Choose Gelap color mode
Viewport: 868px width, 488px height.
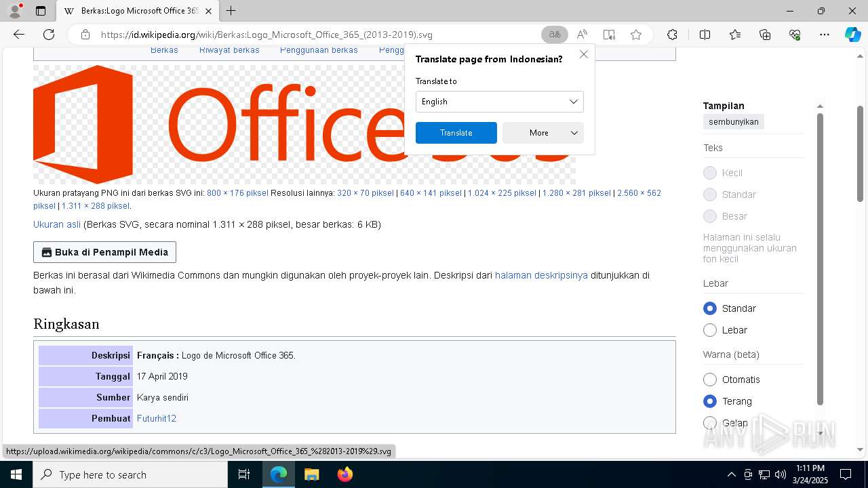click(710, 423)
